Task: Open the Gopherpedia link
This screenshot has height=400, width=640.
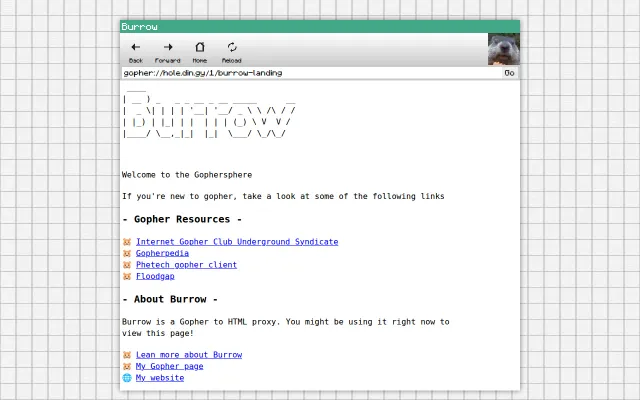Action: (162, 253)
